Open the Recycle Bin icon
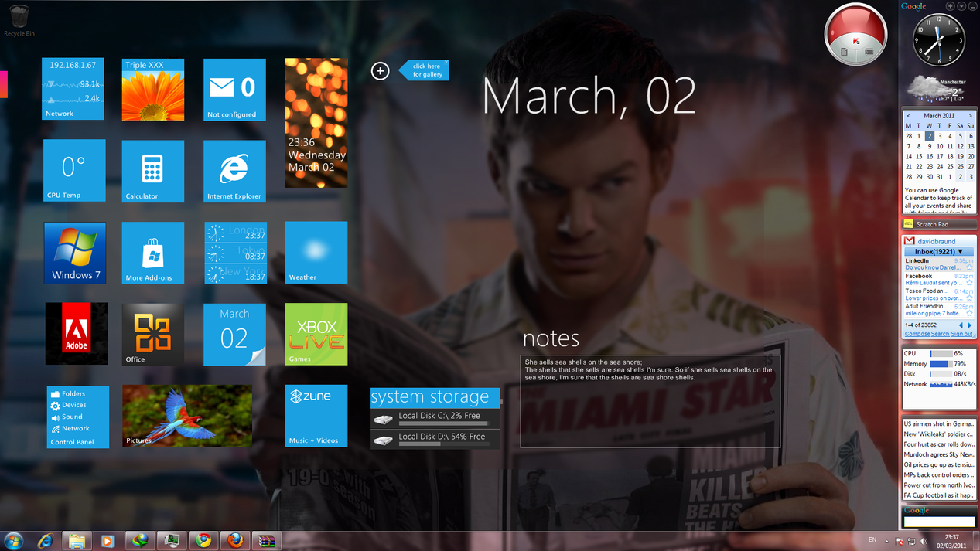 19,21
